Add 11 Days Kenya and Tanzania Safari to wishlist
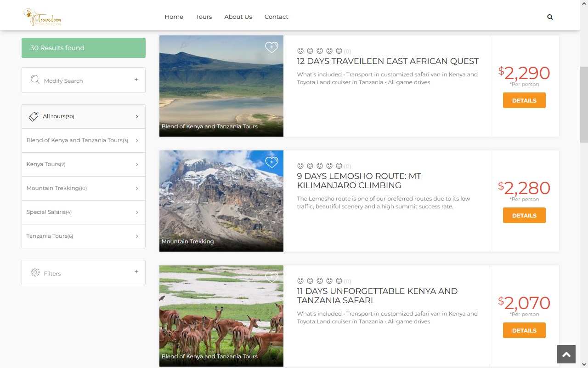 click(x=271, y=277)
